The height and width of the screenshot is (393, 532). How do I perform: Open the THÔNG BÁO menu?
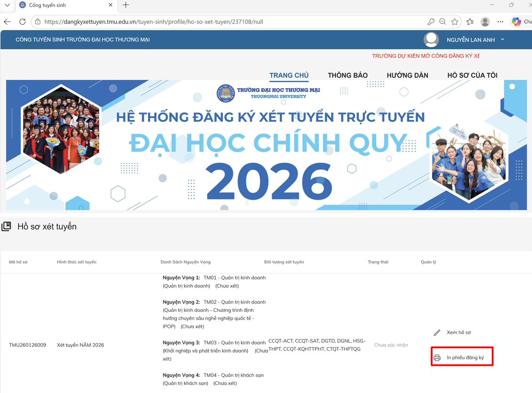click(x=348, y=75)
